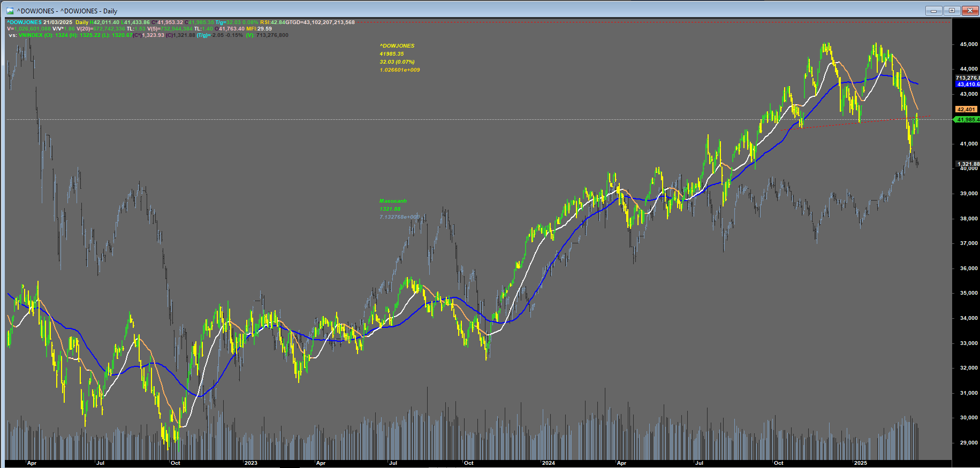This screenshot has width=980, height=468.
Task: Click the low value L41,433.86 in the header
Action: (136, 22)
